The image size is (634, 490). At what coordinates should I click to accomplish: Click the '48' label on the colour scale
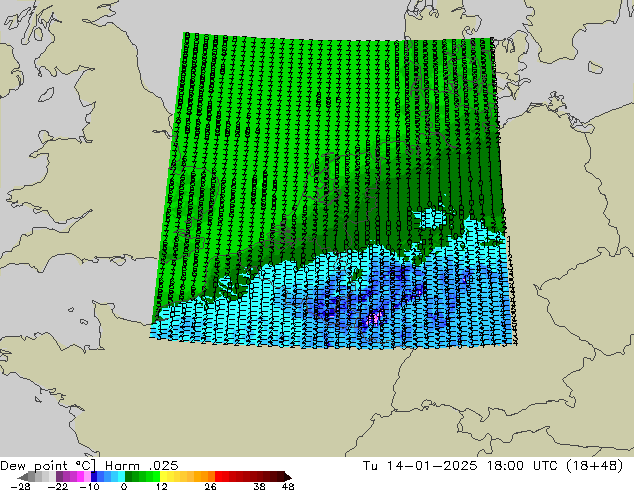pos(288,486)
